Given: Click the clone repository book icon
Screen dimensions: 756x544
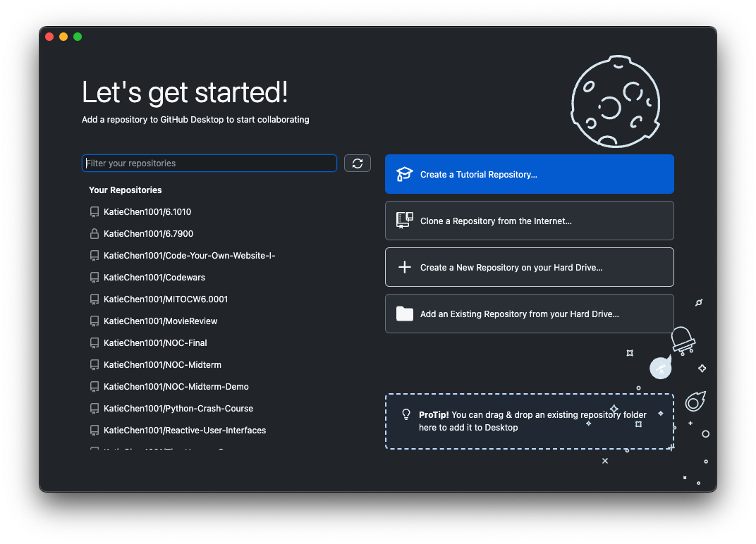Looking at the screenshot, I should pyautogui.click(x=404, y=221).
